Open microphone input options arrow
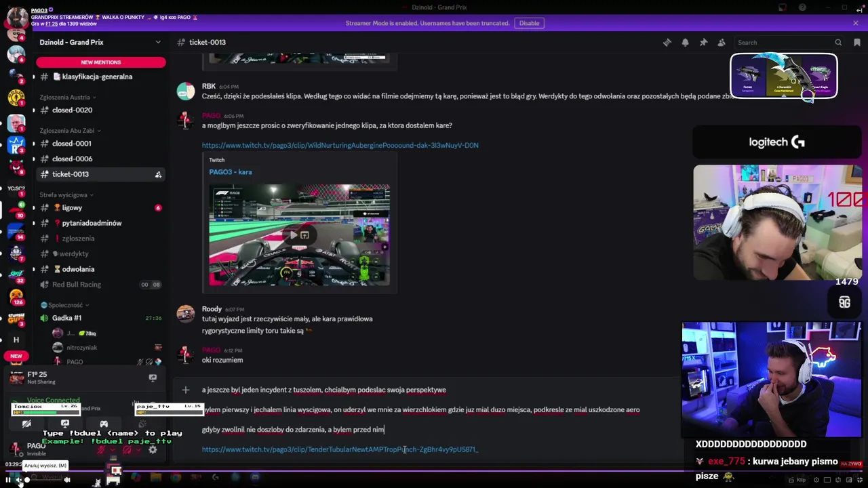This screenshot has height=488, width=868. pyautogui.click(x=113, y=449)
